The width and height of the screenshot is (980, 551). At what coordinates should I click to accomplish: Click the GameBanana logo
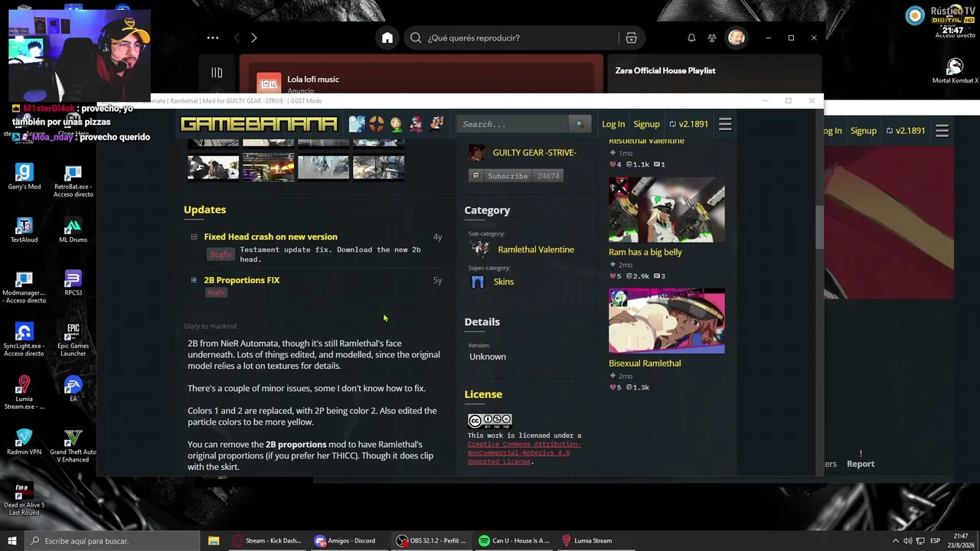click(x=259, y=124)
